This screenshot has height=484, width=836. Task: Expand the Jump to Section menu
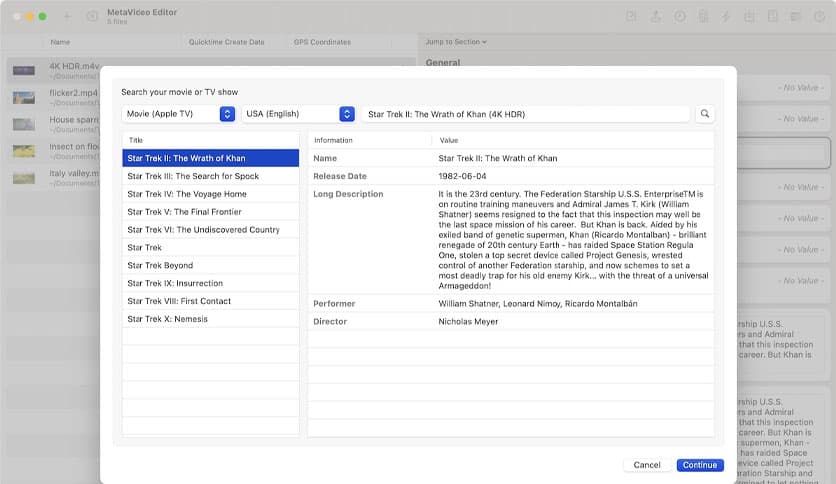point(456,42)
